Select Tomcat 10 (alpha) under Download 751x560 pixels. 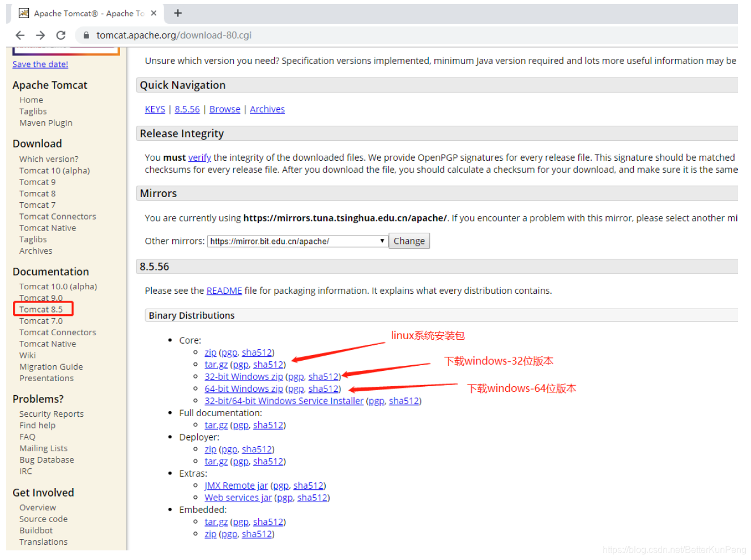pos(54,170)
